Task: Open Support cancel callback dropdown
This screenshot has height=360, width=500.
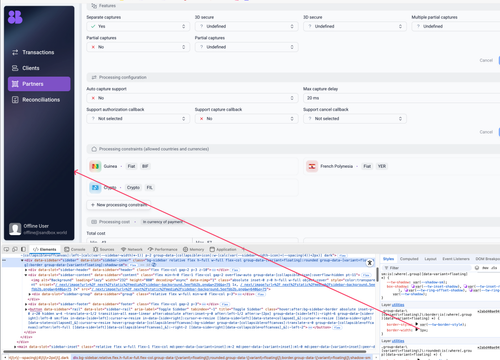Action: point(355,119)
